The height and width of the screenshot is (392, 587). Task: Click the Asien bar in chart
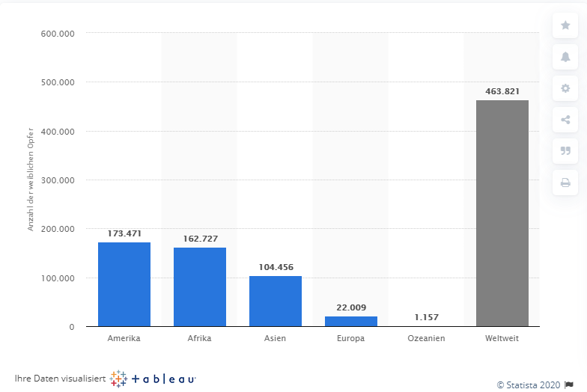(276, 301)
